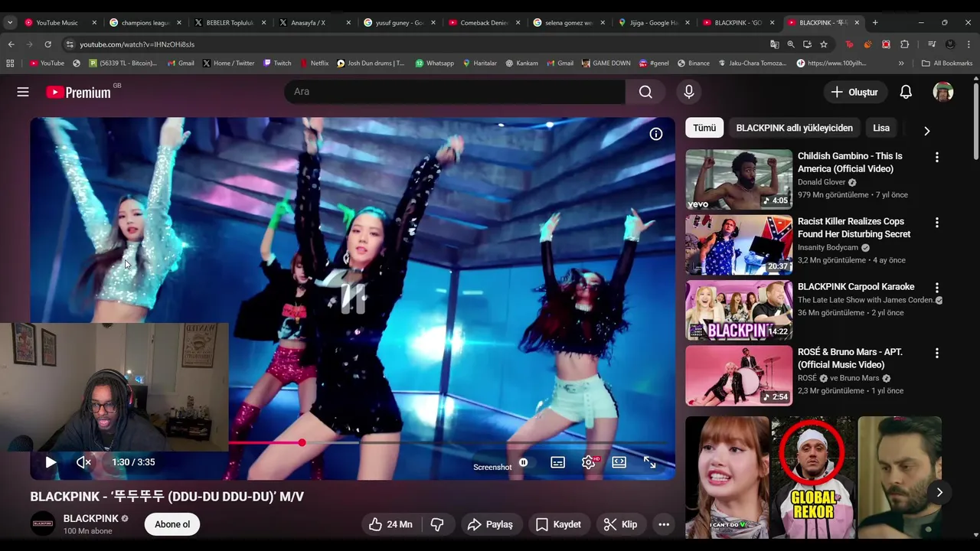Open BLACKPINK Carpool Karaoke thumbnail
This screenshot has height=551, width=980.
(739, 310)
